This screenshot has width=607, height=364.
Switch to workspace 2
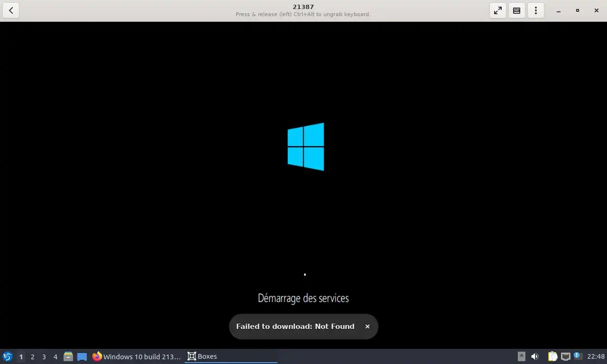click(x=32, y=356)
